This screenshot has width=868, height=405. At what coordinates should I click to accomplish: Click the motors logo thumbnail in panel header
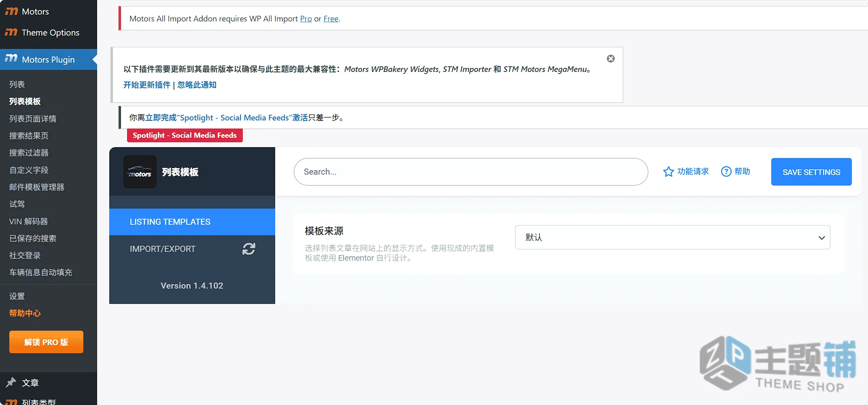click(x=140, y=172)
